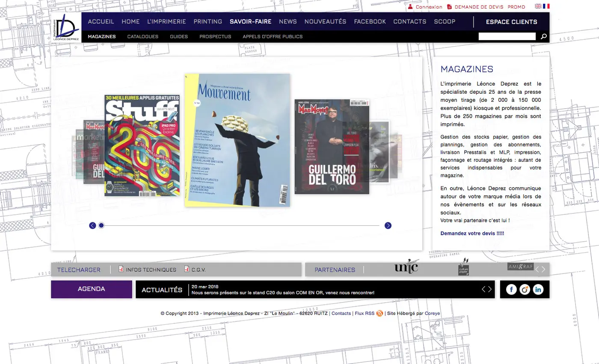Open the HOME menu item
The height and width of the screenshot is (364, 599).
130,21
